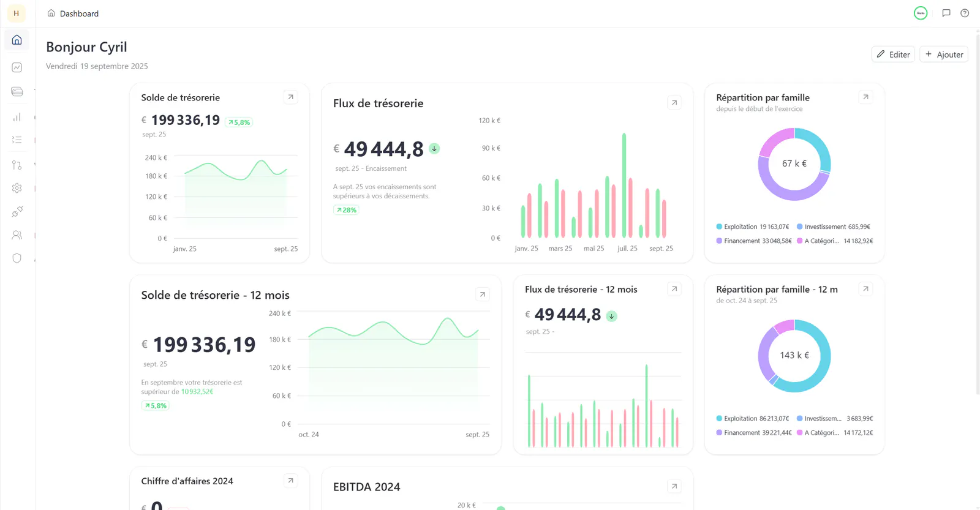Image resolution: width=980 pixels, height=510 pixels.
Task: Open the bank cards sidebar icon
Action: point(17,92)
